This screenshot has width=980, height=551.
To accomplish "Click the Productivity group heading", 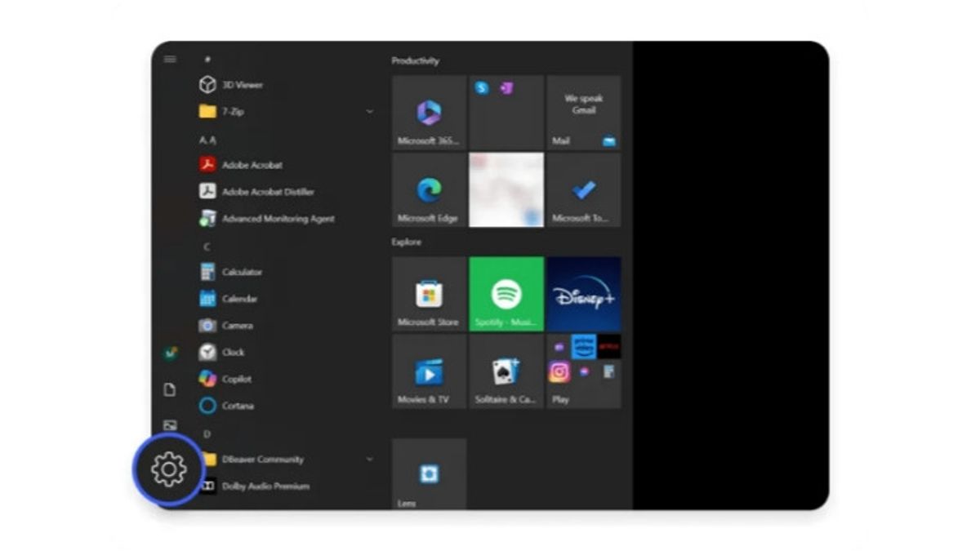I will 415,61.
